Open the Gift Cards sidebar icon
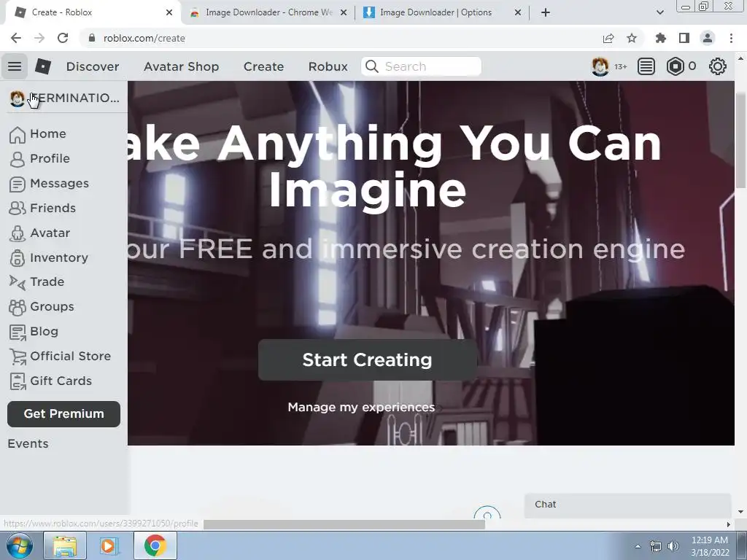 [18, 381]
